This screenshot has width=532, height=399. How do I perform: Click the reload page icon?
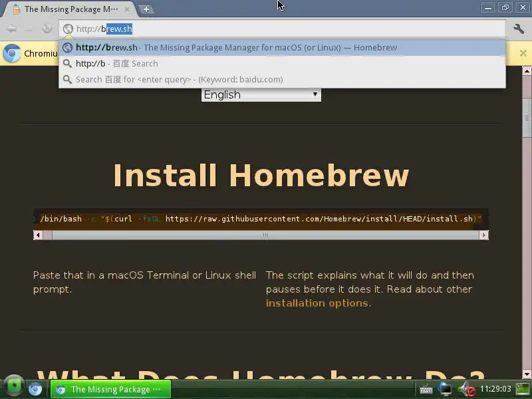coord(47,29)
